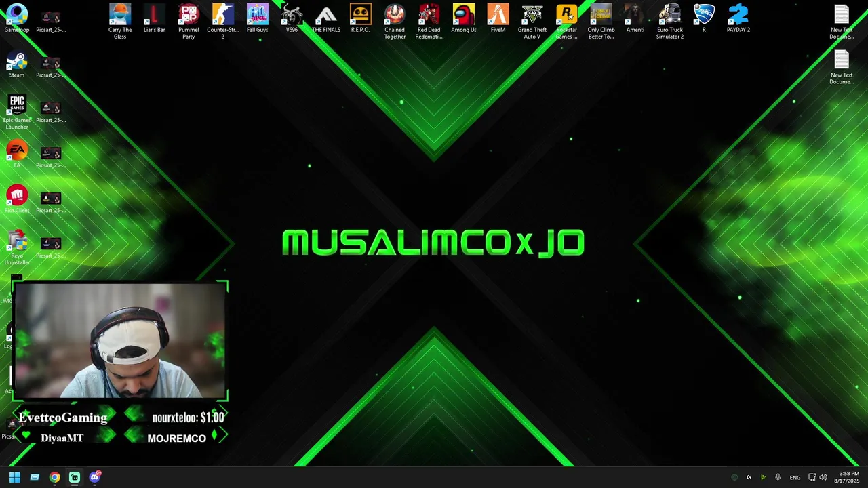868x488 pixels.
Task: Launch Steam from the desktop
Action: point(17,64)
